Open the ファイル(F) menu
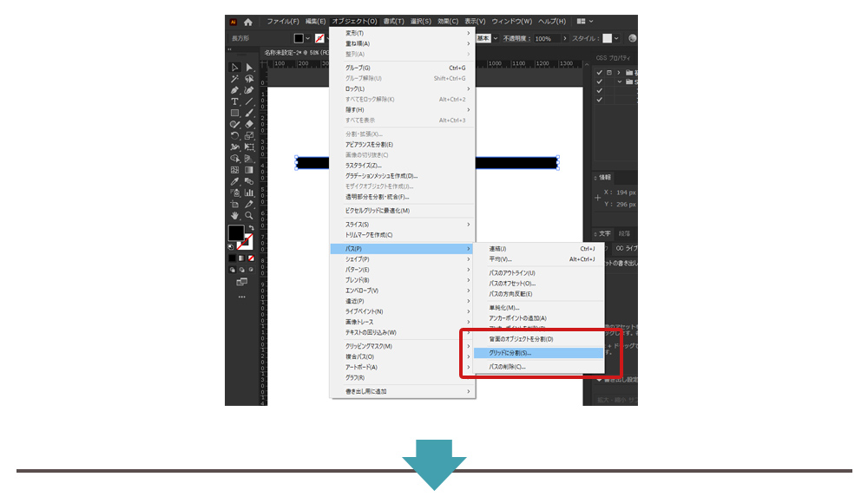Viewport: 868px width, 503px height. 282,22
